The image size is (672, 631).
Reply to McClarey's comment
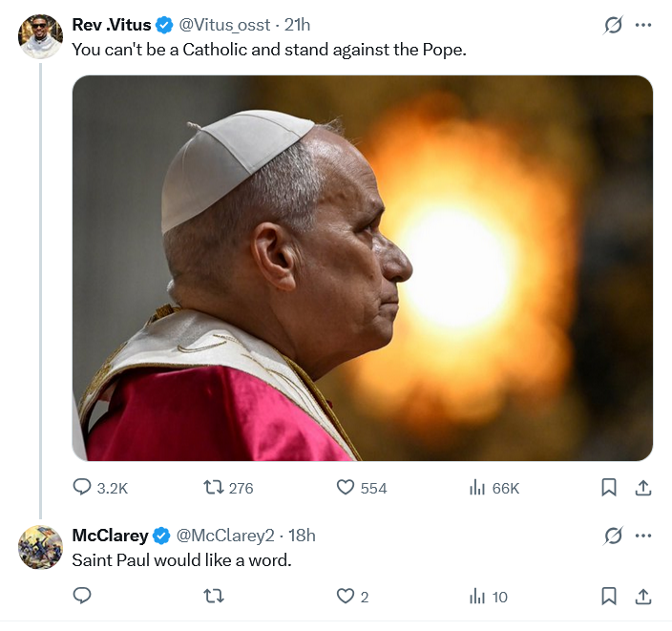pos(83,597)
